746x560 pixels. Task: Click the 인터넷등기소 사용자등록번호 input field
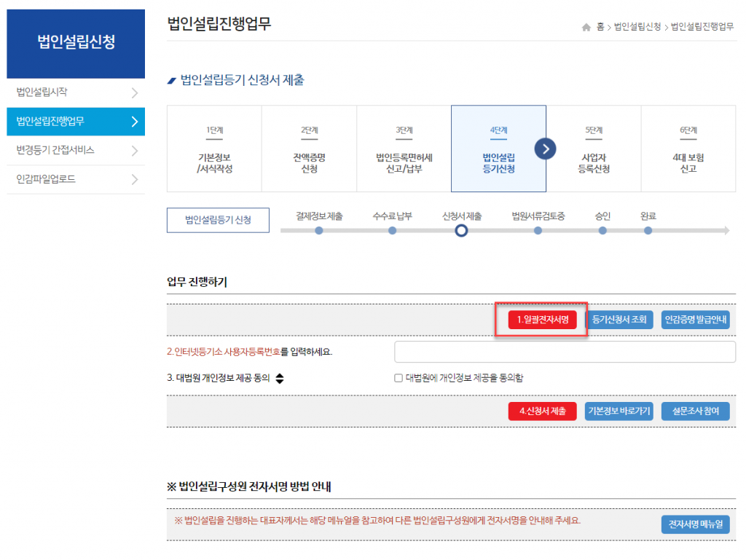coord(565,352)
